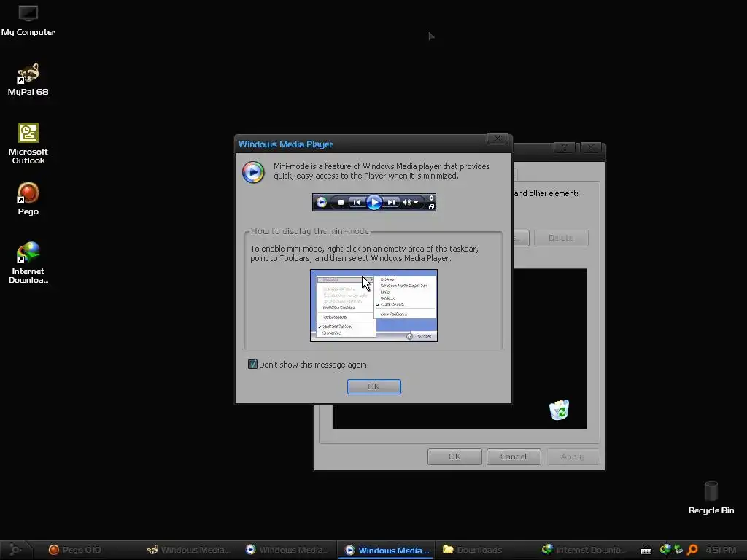Untick Don't show this message again
The width and height of the screenshot is (747, 560).
point(253,365)
